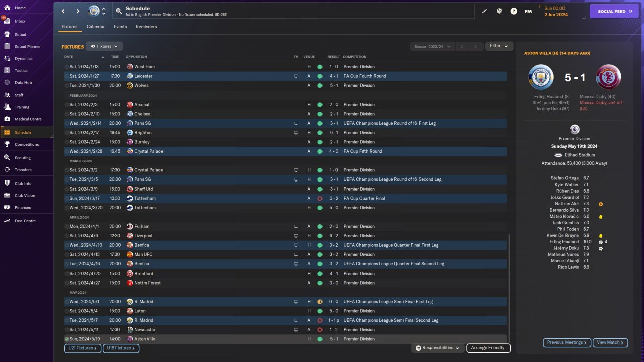Click the TV icon on the Leicester row
Image resolution: width=644 pixels, height=362 pixels.
(296, 76)
